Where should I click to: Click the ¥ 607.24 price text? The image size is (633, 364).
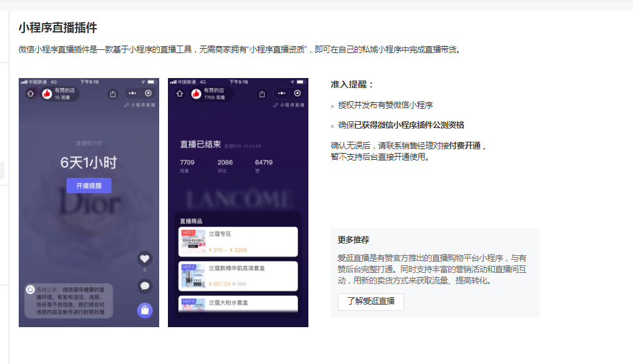click(x=220, y=284)
